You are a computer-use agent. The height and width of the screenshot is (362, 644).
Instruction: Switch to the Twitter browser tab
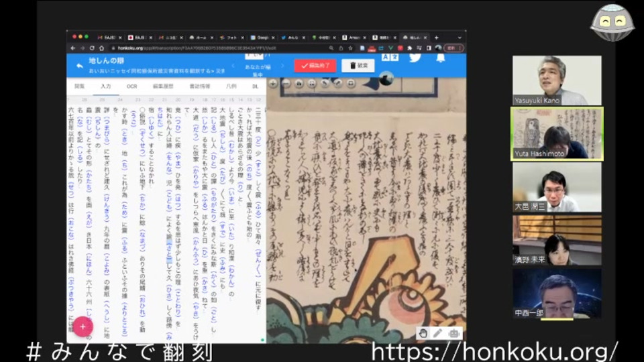coord(292,38)
